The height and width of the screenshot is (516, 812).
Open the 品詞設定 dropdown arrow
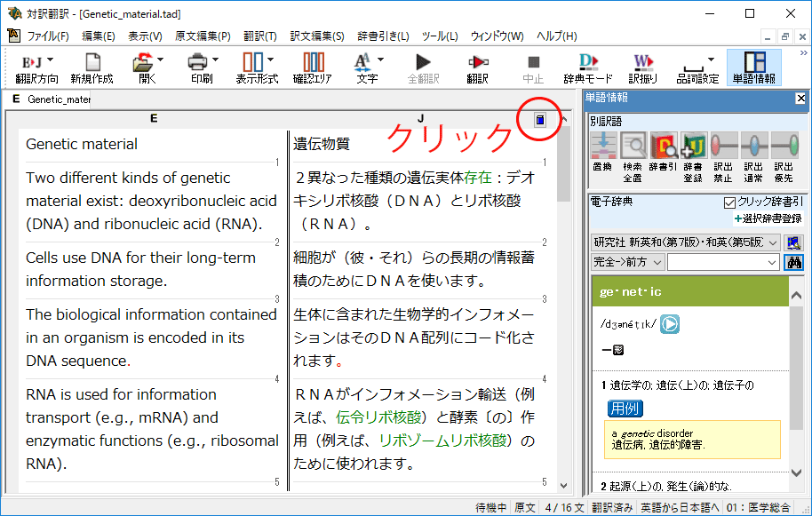711,60
